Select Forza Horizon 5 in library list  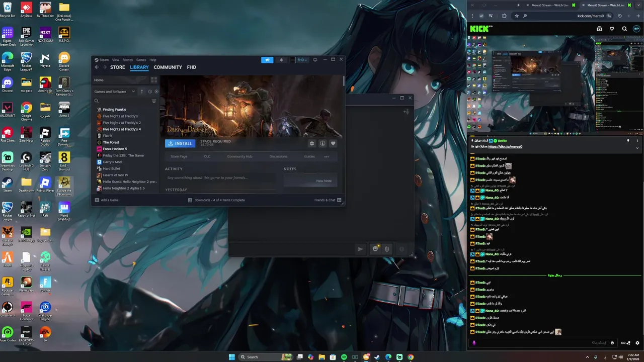click(x=115, y=149)
